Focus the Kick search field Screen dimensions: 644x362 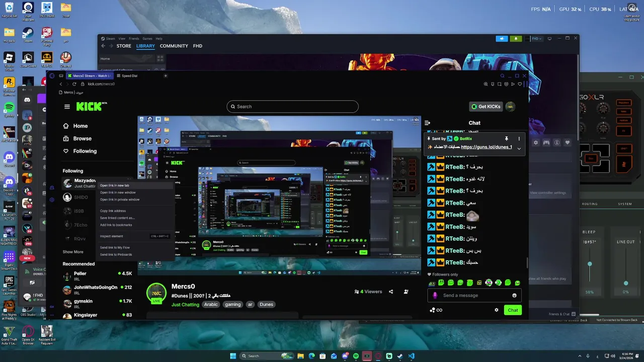tap(292, 107)
